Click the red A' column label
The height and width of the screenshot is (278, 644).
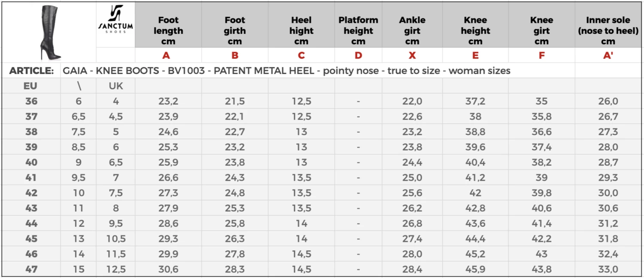pyautogui.click(x=608, y=55)
